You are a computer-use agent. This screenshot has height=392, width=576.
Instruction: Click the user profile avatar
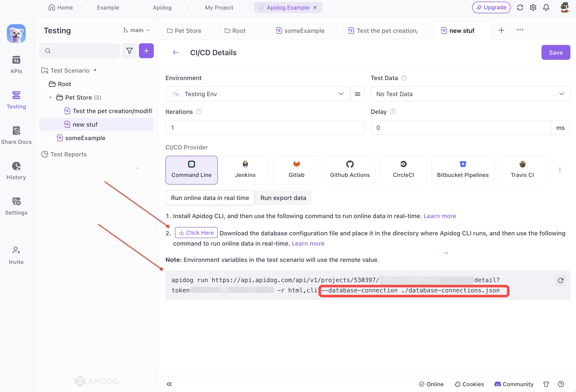[564, 7]
